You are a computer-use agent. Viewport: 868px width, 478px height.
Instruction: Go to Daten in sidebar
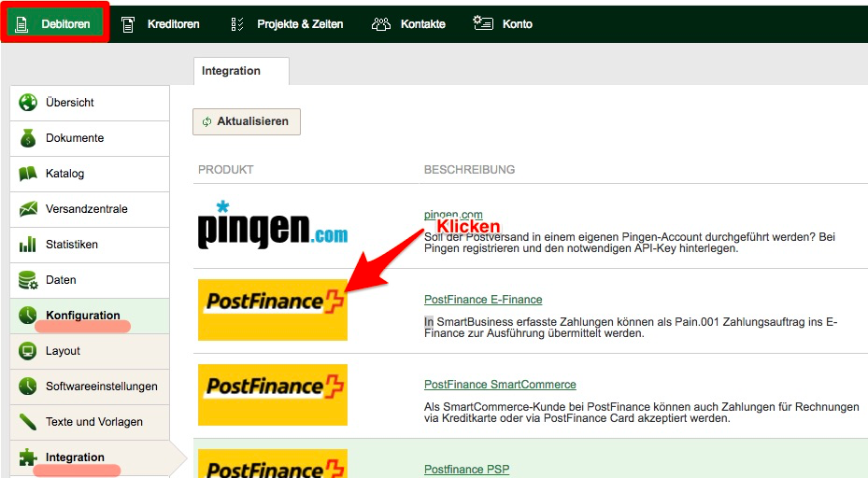coord(90,280)
